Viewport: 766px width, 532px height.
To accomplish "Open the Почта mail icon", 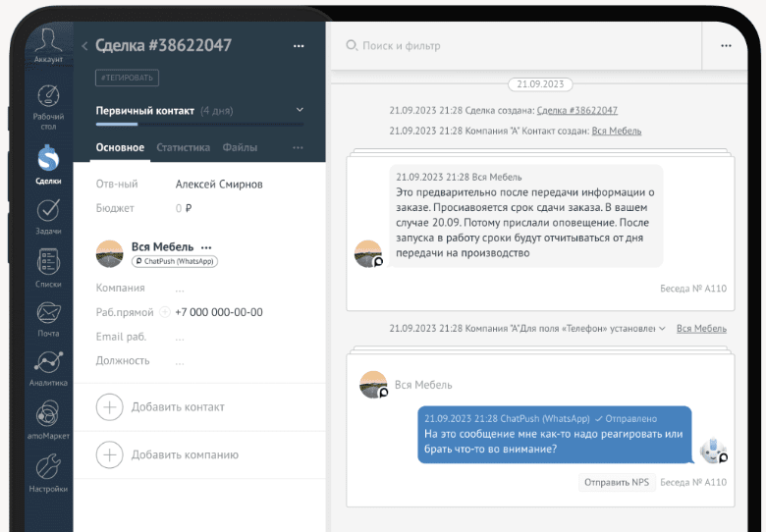I will tap(48, 313).
